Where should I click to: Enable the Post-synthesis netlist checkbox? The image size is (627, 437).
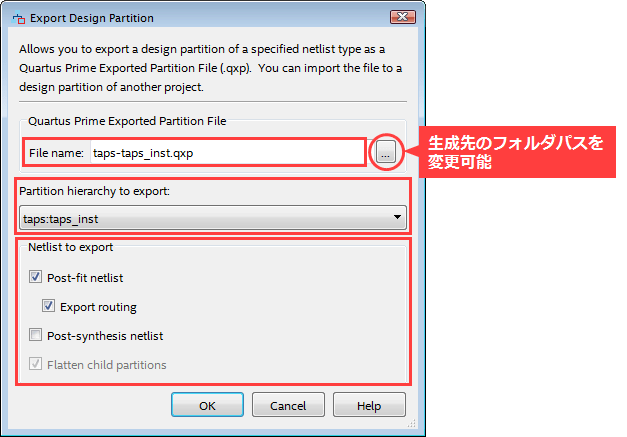(x=37, y=336)
